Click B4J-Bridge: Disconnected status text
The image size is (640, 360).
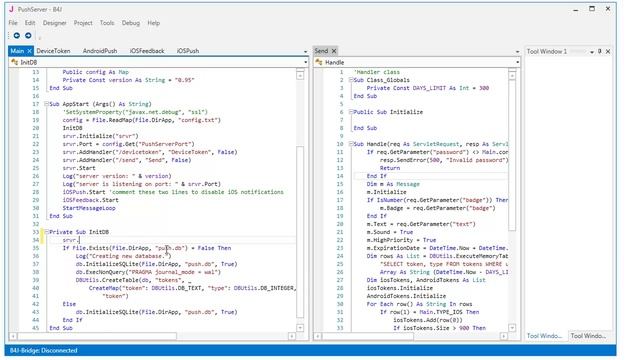point(43,350)
